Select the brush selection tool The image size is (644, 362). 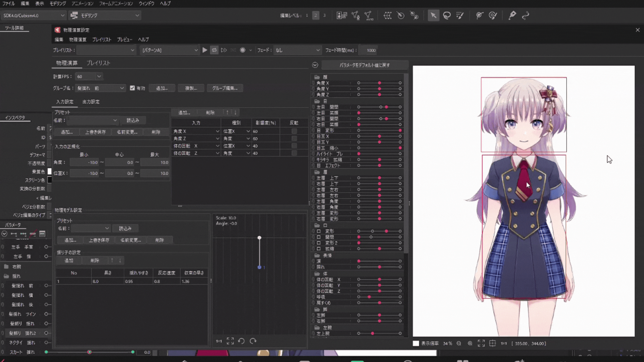click(x=460, y=15)
